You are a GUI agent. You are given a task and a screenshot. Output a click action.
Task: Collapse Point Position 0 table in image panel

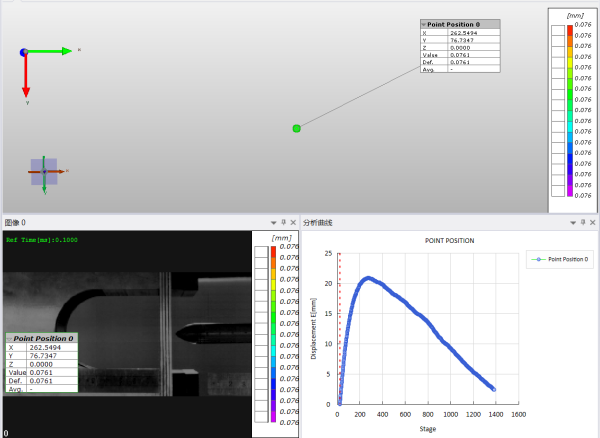point(9,339)
